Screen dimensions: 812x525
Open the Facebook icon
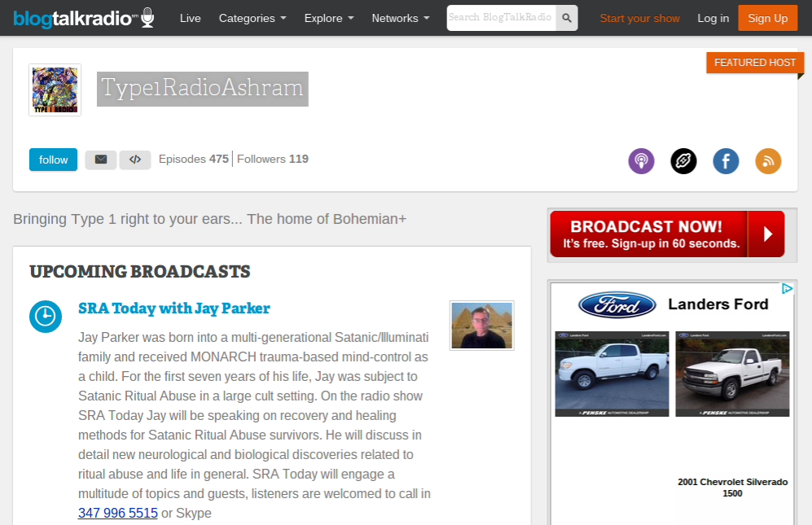point(726,161)
